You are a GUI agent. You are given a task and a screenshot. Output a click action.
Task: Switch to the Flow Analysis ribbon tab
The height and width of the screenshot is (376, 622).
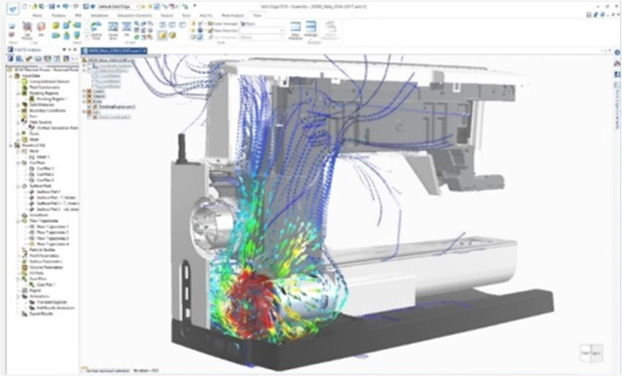[232, 15]
